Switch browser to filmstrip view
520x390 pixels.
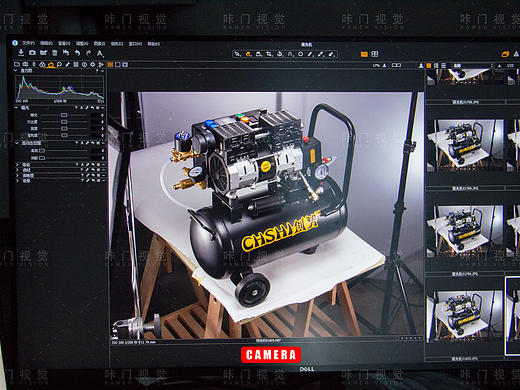point(436,66)
